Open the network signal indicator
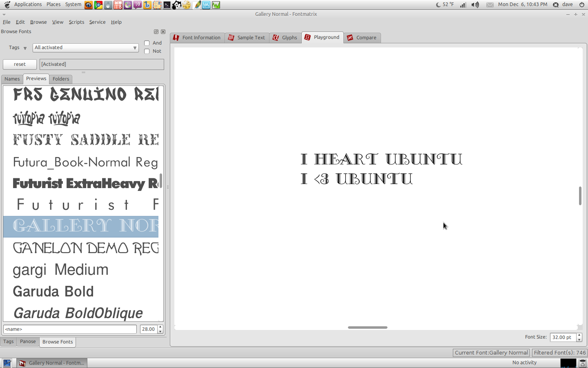This screenshot has height=368, width=588. tap(463, 5)
